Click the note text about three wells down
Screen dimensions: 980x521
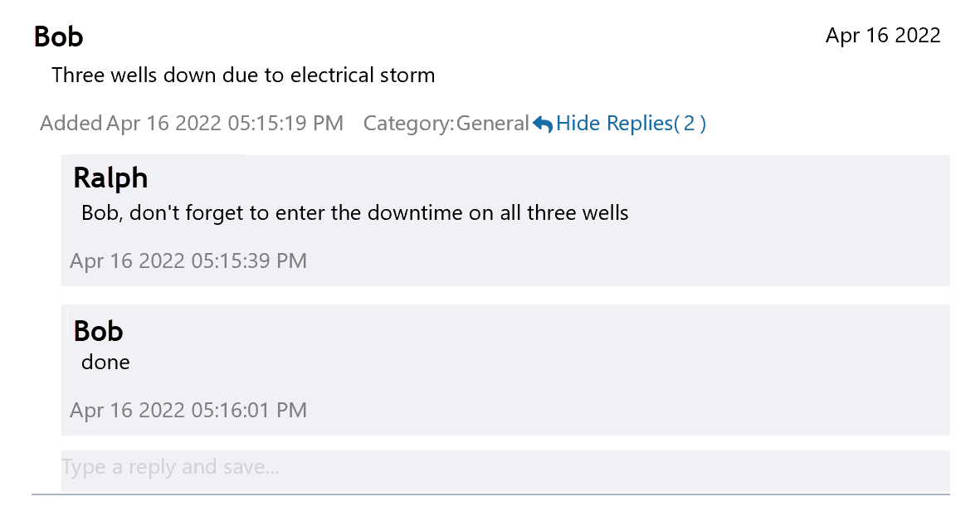click(x=242, y=75)
